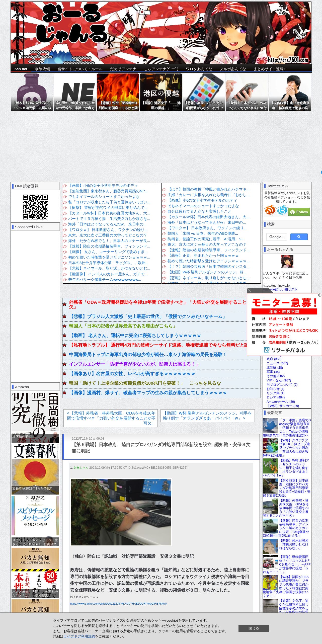Open the soldier typing article image
The height and width of the screenshot is (644, 322).
pos(121,512)
